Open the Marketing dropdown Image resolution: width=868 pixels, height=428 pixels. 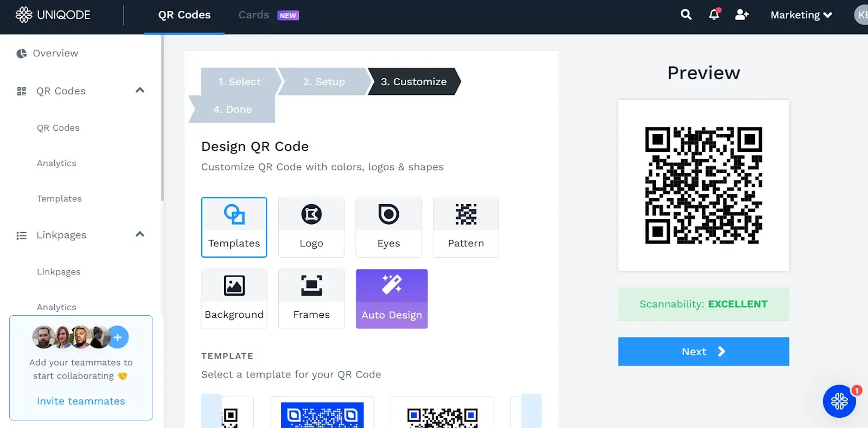801,15
